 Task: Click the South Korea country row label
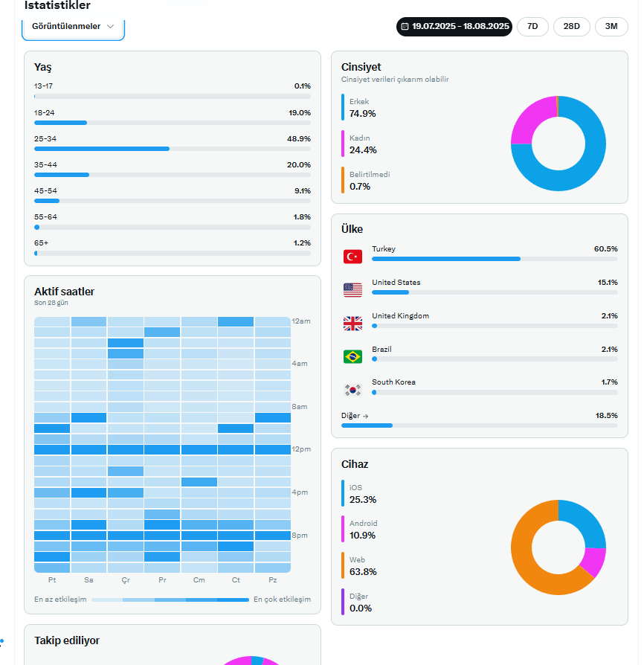click(394, 382)
